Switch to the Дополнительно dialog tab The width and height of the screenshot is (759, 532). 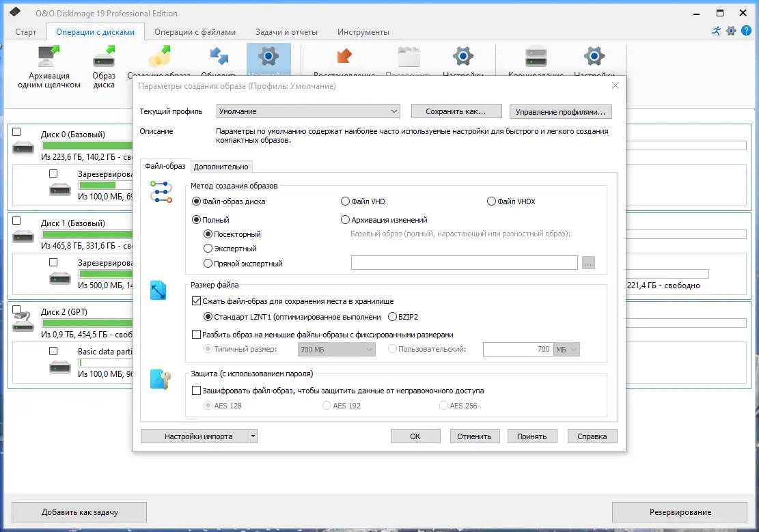point(221,167)
